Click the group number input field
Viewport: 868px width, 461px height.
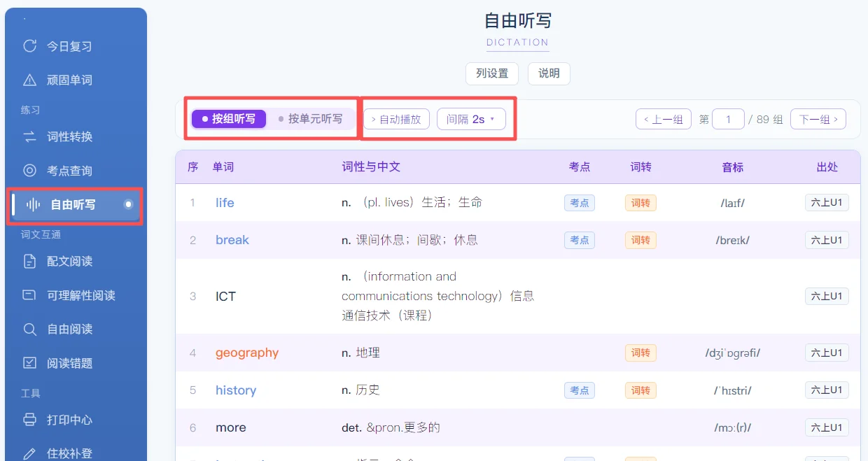[728, 120]
